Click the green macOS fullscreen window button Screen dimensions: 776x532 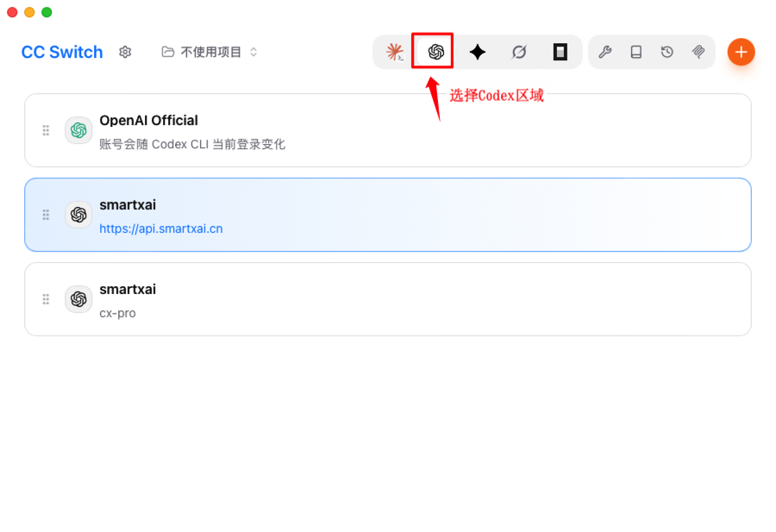point(47,12)
